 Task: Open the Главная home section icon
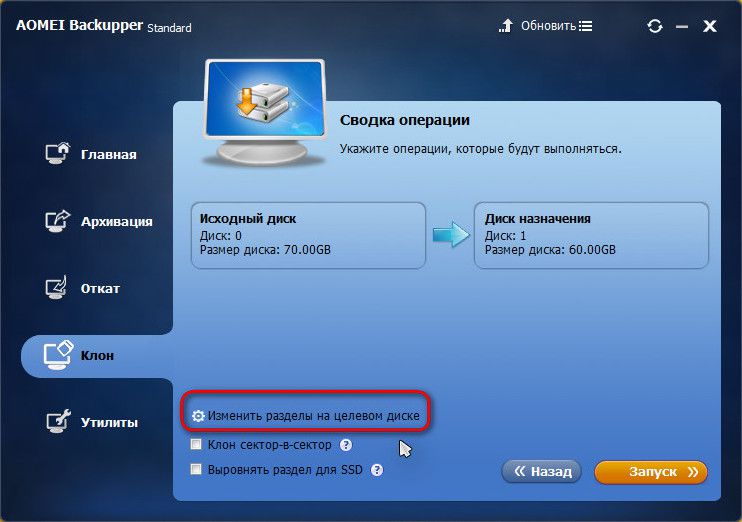(58, 153)
